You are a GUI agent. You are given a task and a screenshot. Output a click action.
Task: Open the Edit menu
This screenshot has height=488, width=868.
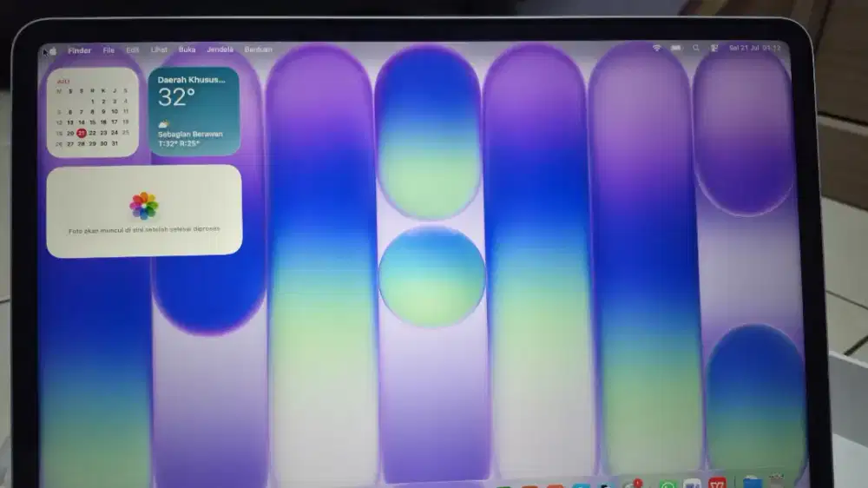tap(132, 49)
